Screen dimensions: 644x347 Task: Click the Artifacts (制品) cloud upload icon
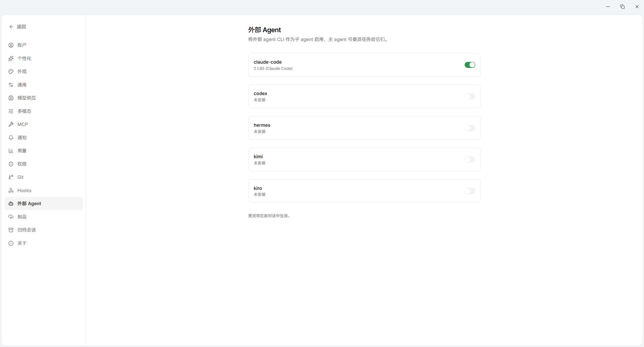click(11, 217)
